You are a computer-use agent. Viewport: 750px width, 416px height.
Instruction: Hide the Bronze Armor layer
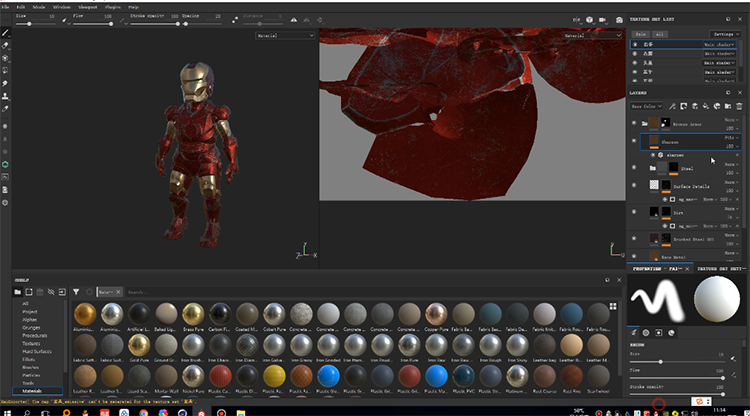[635, 122]
